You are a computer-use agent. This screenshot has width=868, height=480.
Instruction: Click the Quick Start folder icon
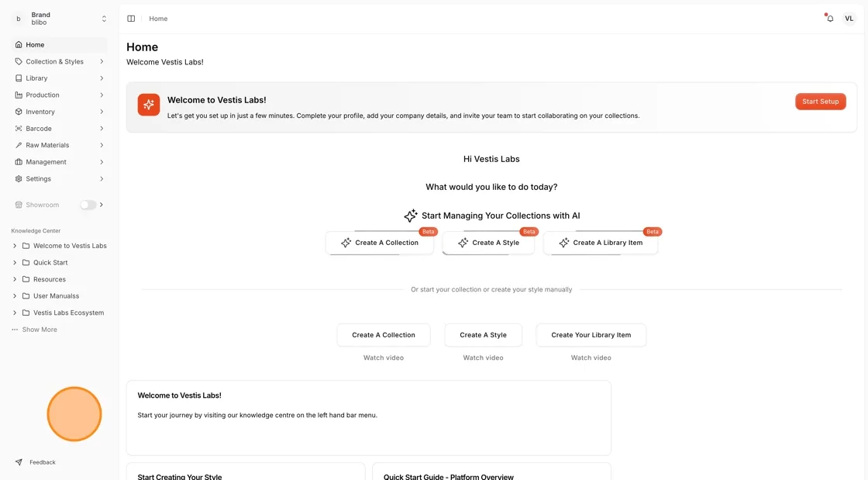click(x=26, y=262)
